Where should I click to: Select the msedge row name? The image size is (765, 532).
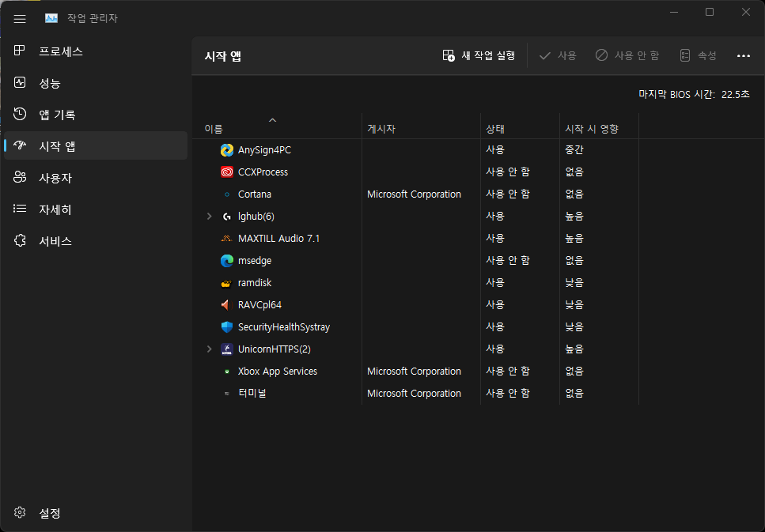(x=255, y=261)
